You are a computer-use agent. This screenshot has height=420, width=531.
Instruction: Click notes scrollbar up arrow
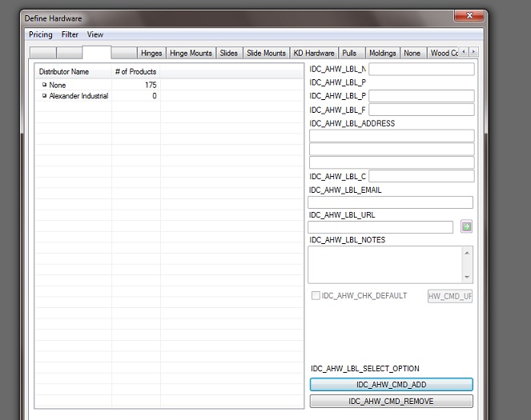pyautogui.click(x=467, y=253)
